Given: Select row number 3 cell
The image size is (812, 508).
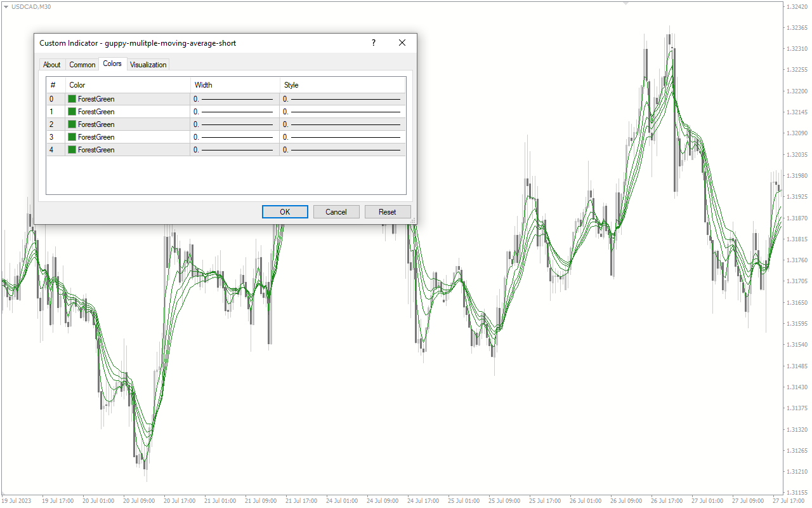Looking at the screenshot, I should pos(56,137).
